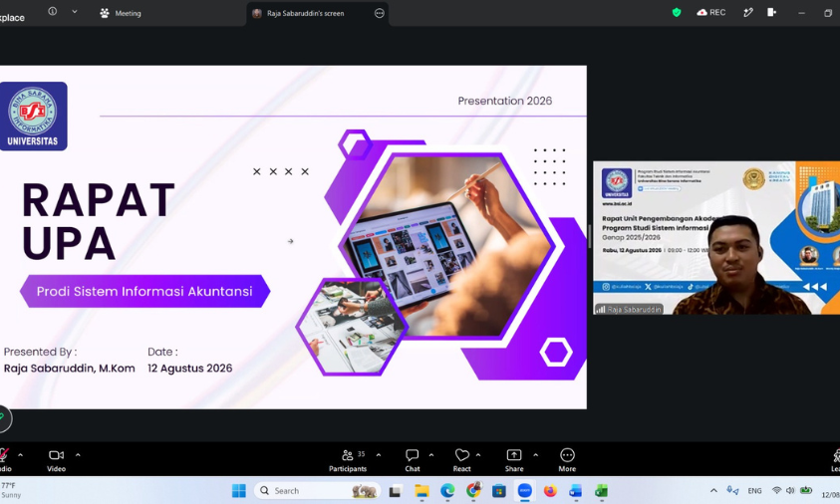This screenshot has height=504, width=840.
Task: Open Firefox from the taskbar
Action: pyautogui.click(x=550, y=491)
